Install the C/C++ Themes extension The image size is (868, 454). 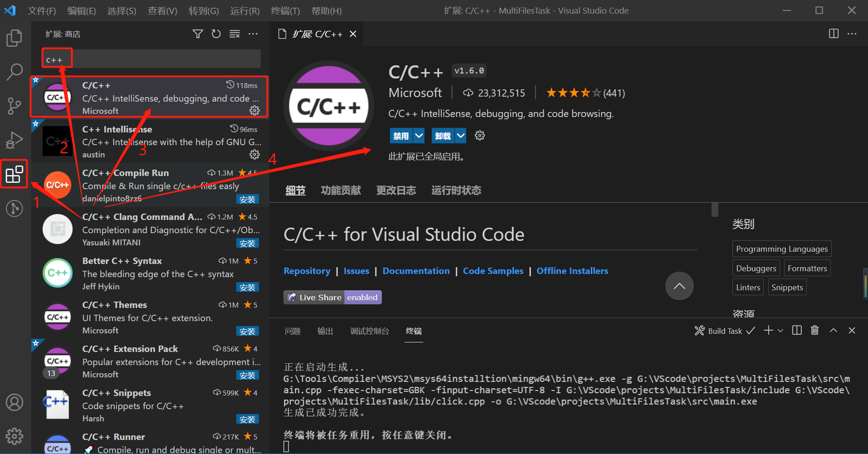pos(248,332)
